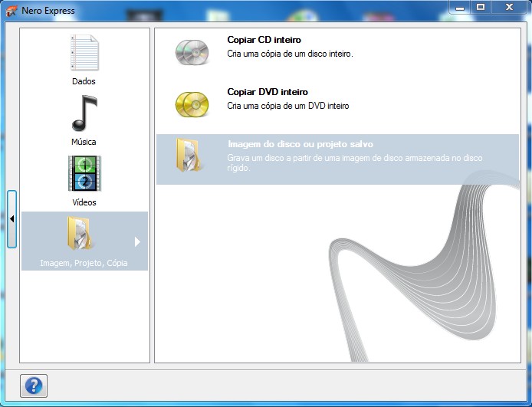
Task: Select the Vídeos category text
Action: coord(84,202)
